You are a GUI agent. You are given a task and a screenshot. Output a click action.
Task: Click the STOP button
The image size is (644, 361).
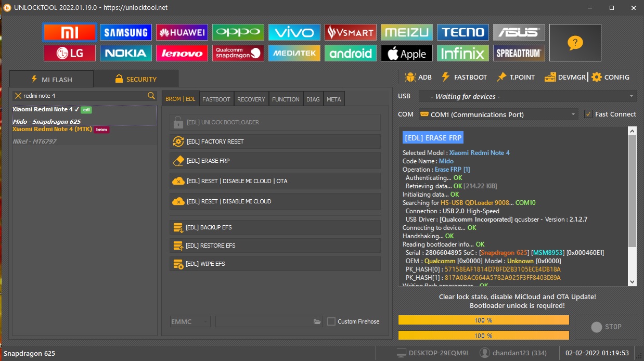tap(606, 327)
